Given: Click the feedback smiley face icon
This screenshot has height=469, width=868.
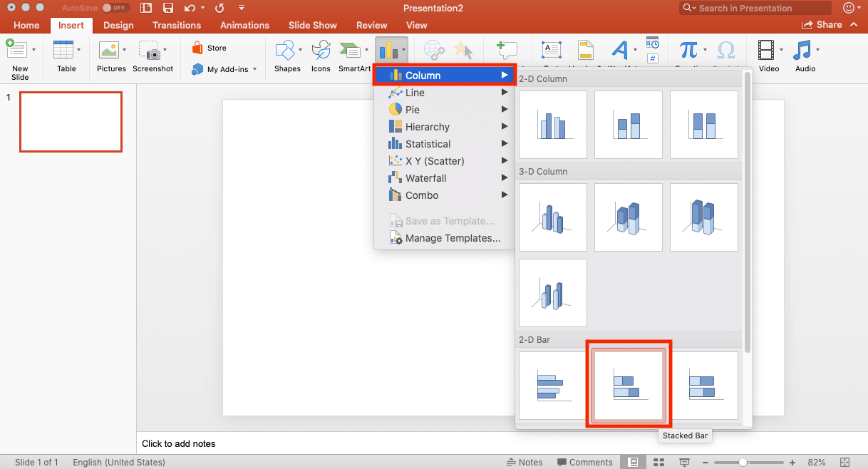Looking at the screenshot, I should (848, 8).
